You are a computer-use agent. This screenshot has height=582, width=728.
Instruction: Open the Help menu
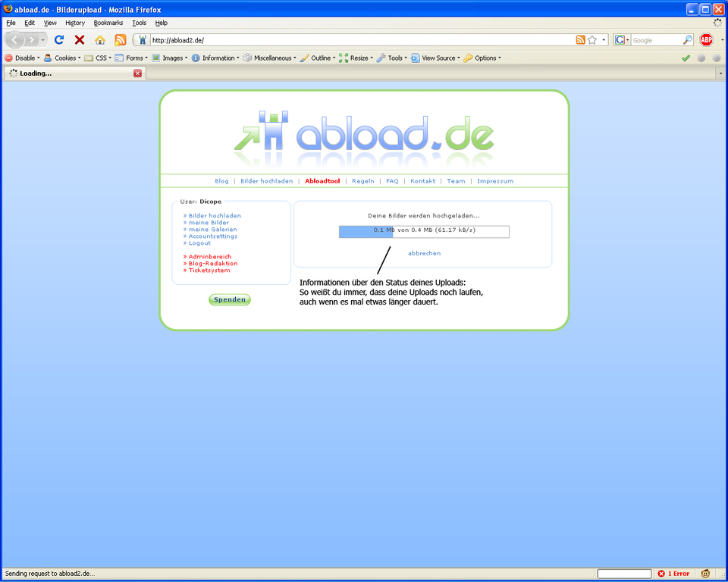pyautogui.click(x=161, y=23)
